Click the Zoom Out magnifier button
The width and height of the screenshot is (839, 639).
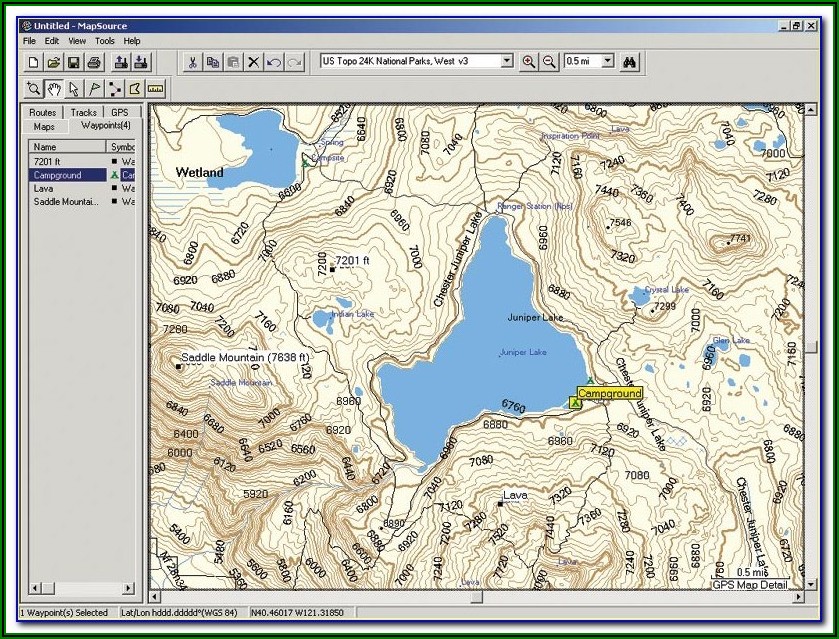click(x=549, y=62)
